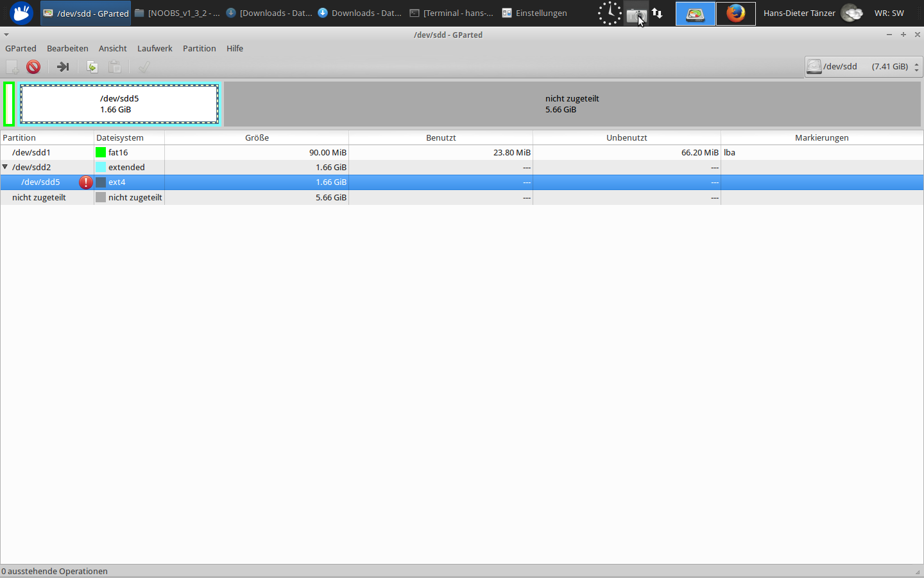Open the Bearbeiten menu
The image size is (924, 578).
(67, 48)
